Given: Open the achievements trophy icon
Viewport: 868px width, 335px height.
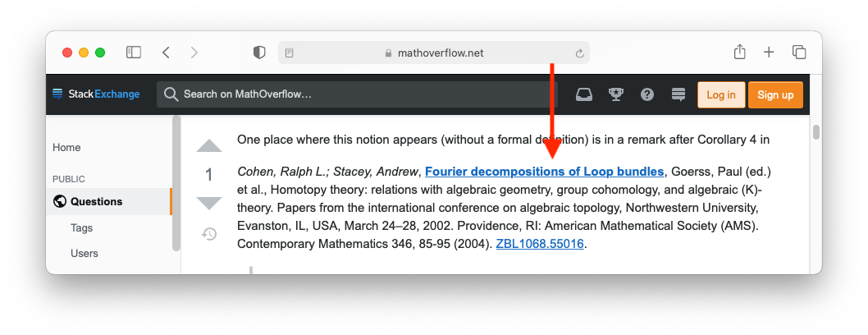Looking at the screenshot, I should [x=615, y=94].
